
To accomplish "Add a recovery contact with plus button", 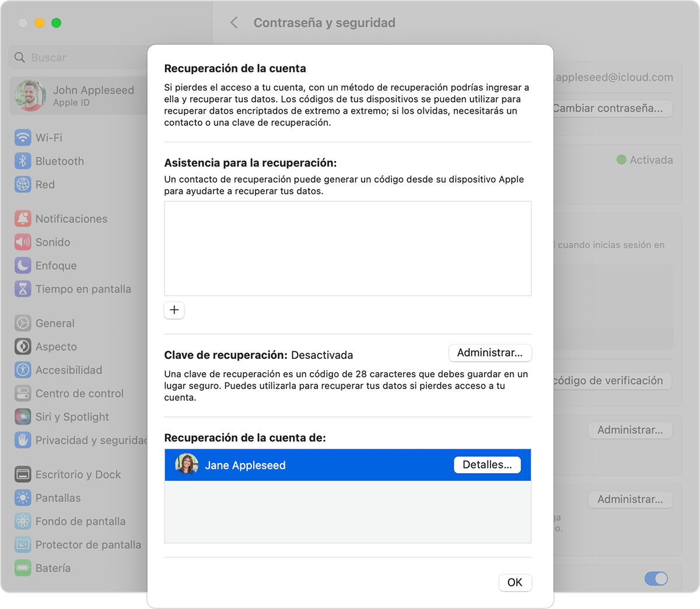I will tap(174, 310).
